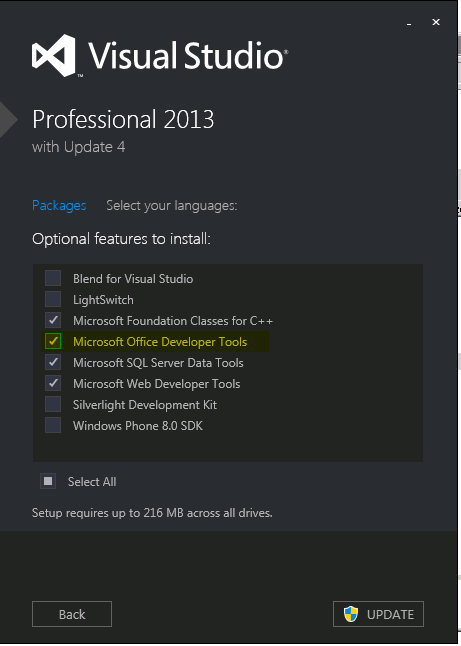Image resolution: width=461 pixels, height=646 pixels.
Task: Go Back to the previous step
Action: (72, 614)
